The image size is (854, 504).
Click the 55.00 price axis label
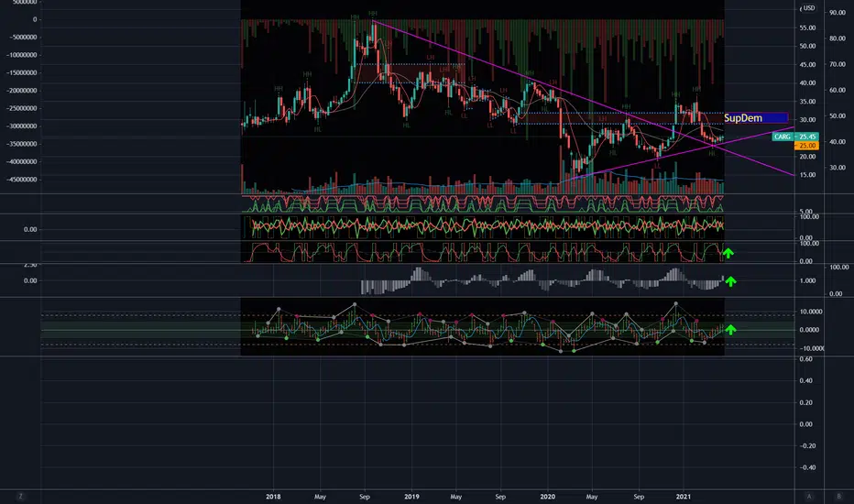(x=807, y=27)
